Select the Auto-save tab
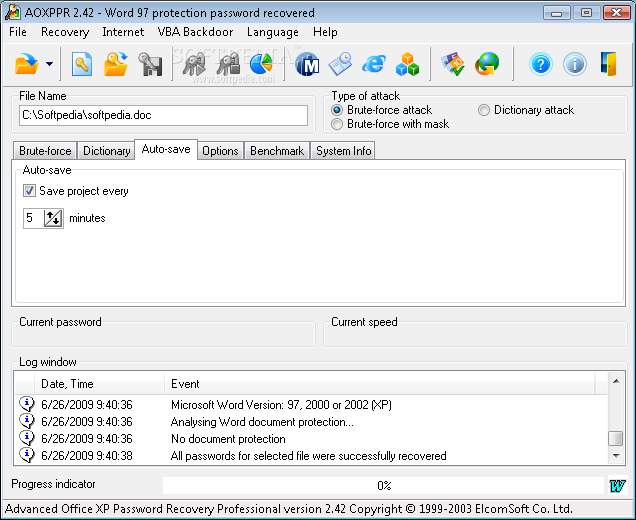The height and width of the screenshot is (520, 636). [x=166, y=149]
